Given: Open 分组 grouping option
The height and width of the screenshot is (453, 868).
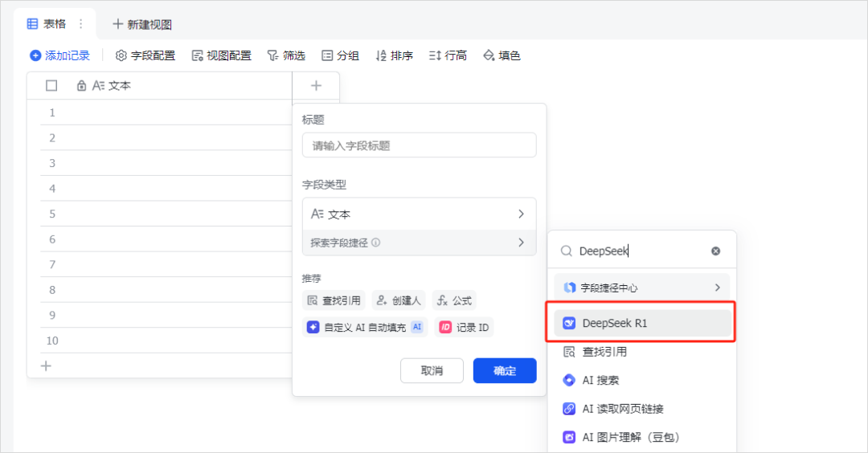Looking at the screenshot, I should point(341,55).
